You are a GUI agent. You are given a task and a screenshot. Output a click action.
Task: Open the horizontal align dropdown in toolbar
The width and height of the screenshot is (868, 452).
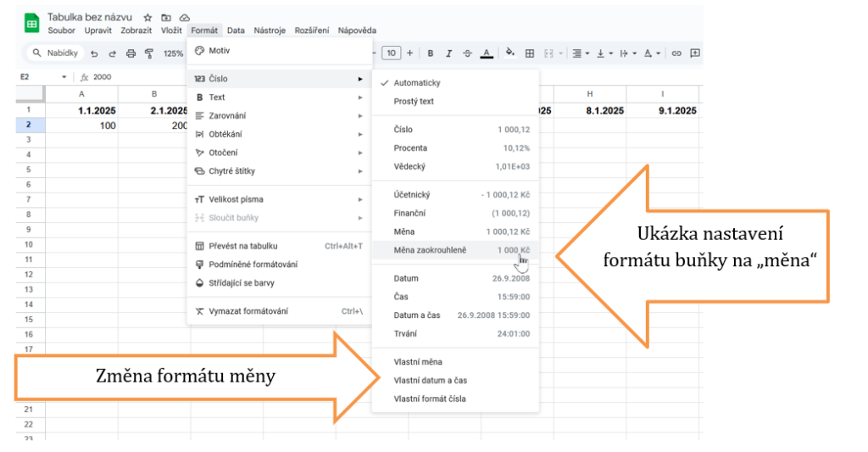(580, 53)
